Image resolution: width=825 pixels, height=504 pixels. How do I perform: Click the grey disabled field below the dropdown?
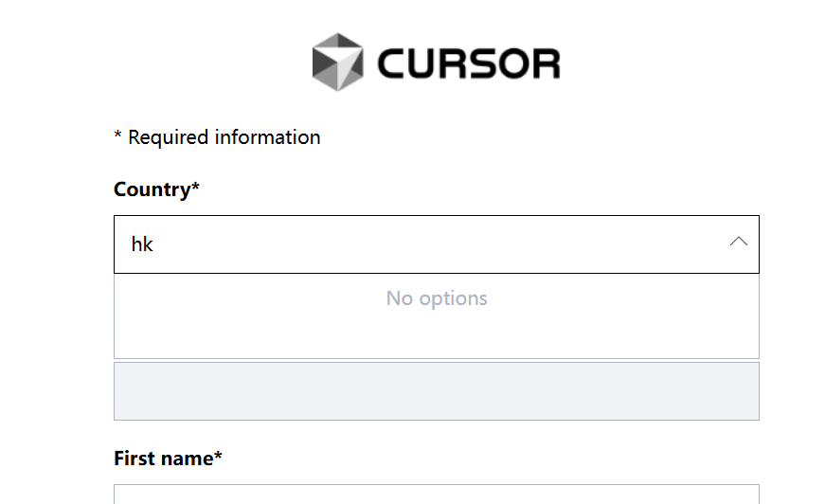436,391
